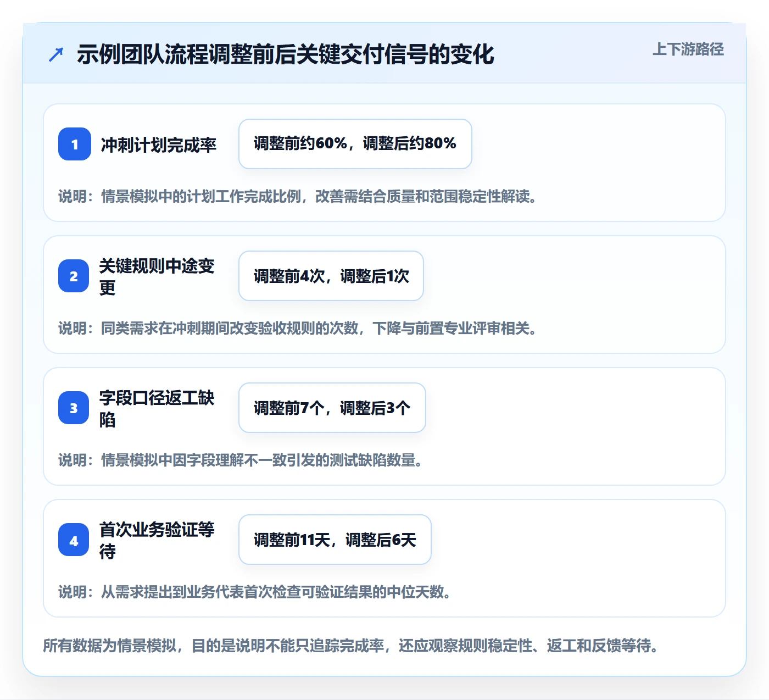Click the footer note 所有数据为情景模拟
This screenshot has width=769, height=700.
point(352,645)
